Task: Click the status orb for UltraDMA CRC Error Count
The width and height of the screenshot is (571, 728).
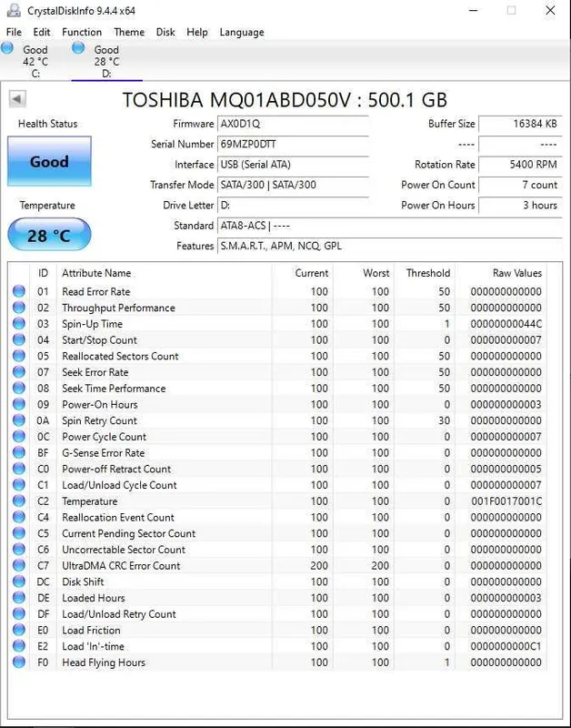Action: coord(18,565)
